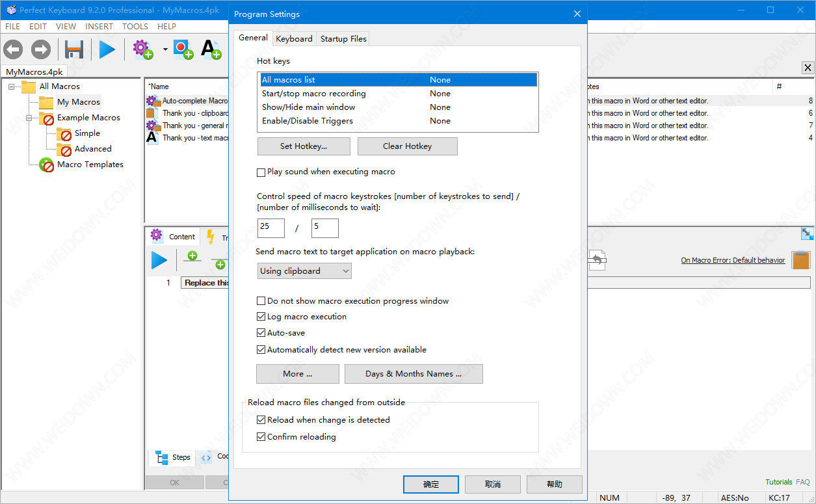
Task: Open the FAQ link
Action: pyautogui.click(x=803, y=482)
